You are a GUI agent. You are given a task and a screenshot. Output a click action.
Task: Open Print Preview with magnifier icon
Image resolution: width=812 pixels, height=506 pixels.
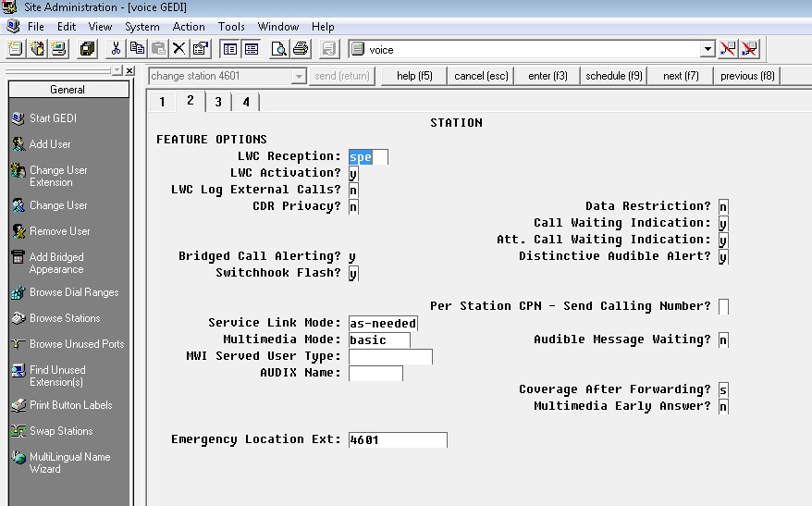279,49
